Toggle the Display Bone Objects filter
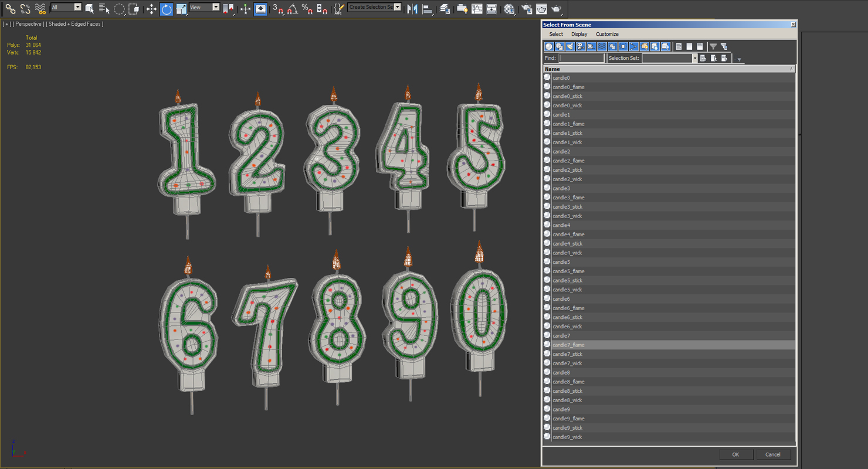The width and height of the screenshot is (868, 469). pyautogui.click(x=633, y=46)
